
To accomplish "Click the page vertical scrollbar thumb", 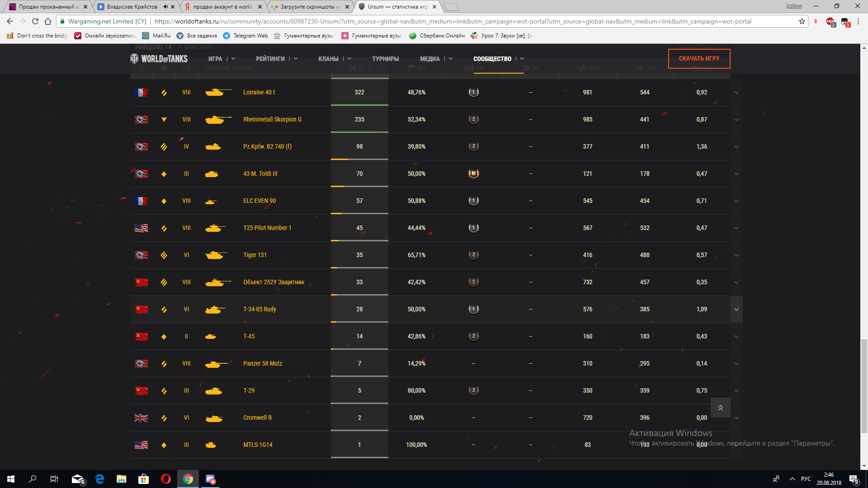I will tap(864, 385).
